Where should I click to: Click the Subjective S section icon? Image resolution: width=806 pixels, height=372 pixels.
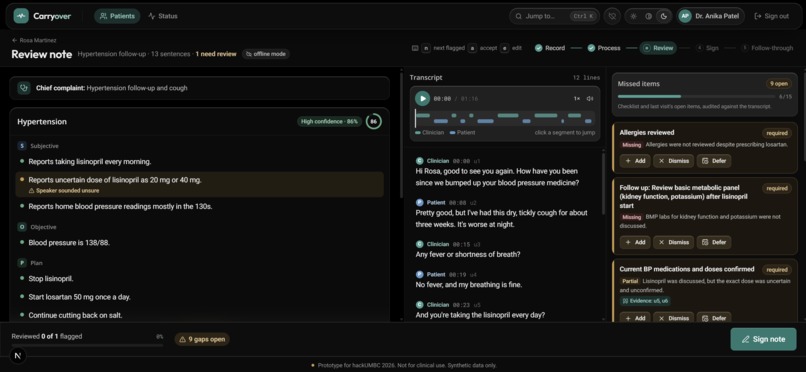pos(22,146)
